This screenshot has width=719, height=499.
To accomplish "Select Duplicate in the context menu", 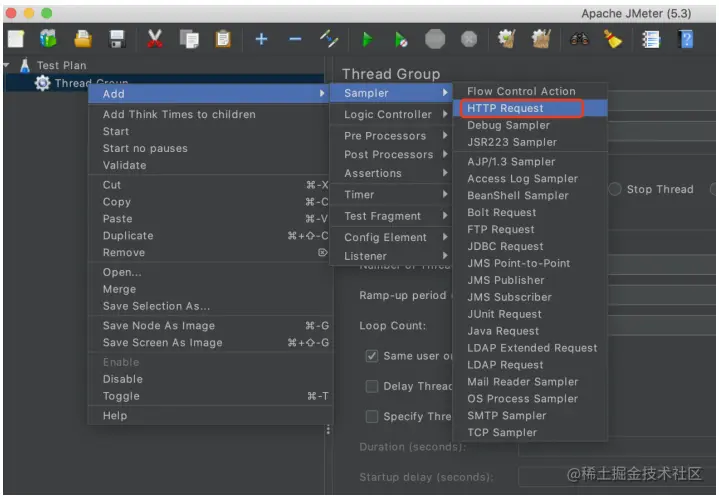I will tap(209, 236).
